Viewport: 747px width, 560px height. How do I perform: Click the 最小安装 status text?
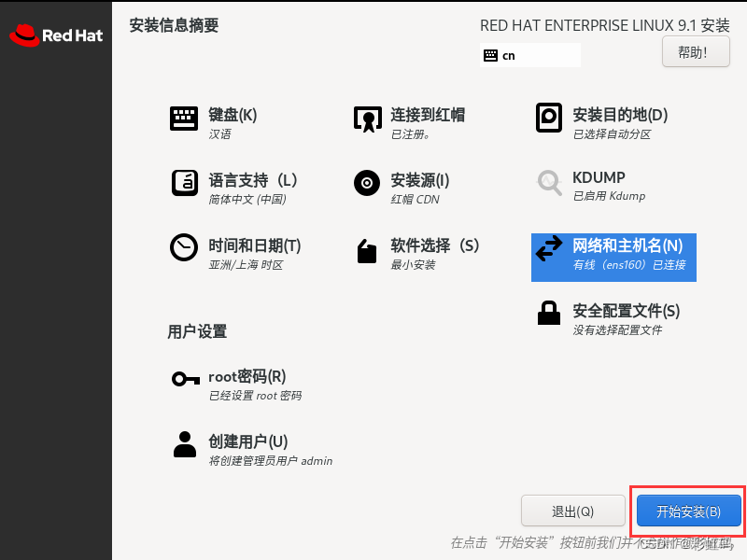pos(413,265)
